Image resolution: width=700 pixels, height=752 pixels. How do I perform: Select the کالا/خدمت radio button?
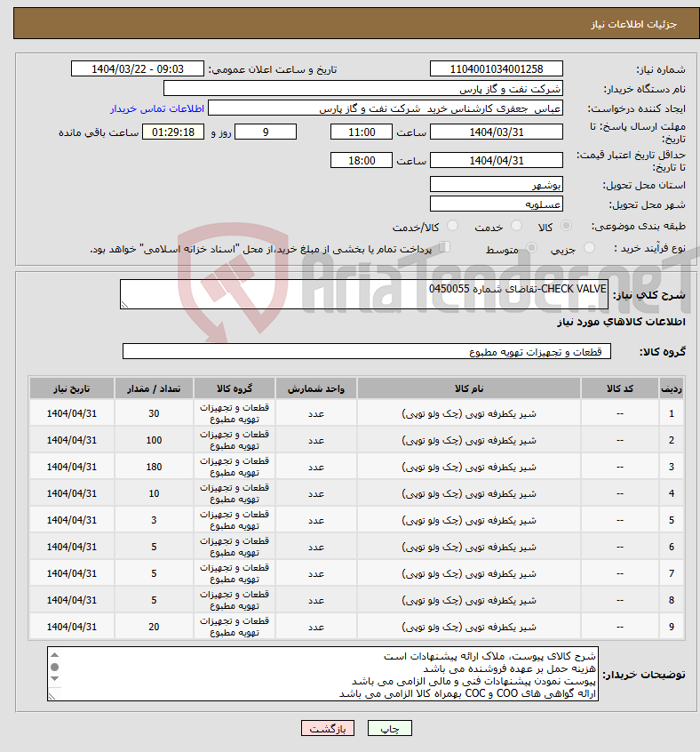[452, 226]
